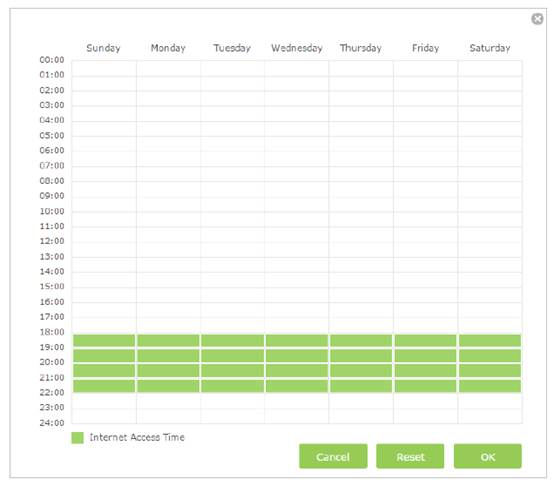Click the Internet Access Time legend swatch
Screen dimensions: 554x486
point(77,438)
